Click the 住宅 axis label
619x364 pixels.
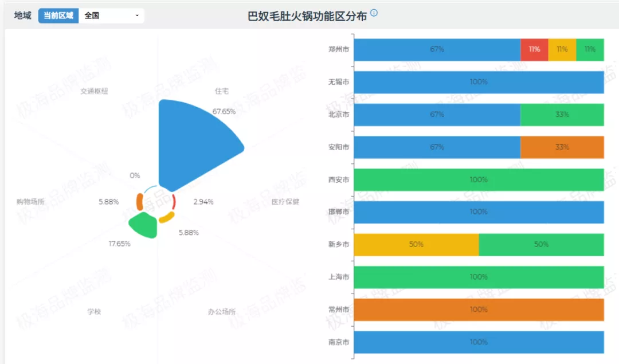coord(221,91)
